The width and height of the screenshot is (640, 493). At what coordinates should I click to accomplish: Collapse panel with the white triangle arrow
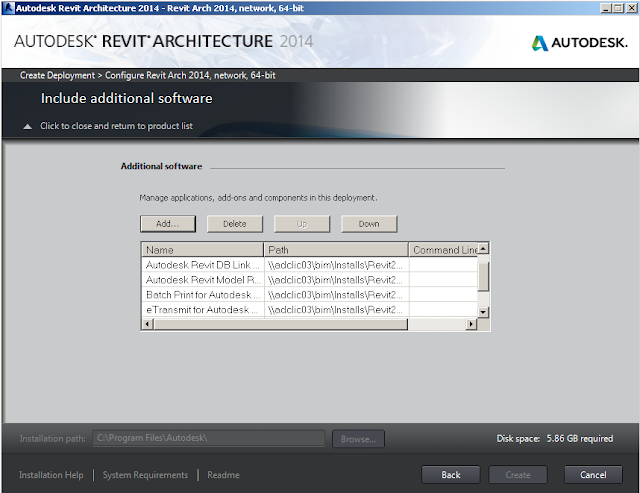pyautogui.click(x=27, y=127)
